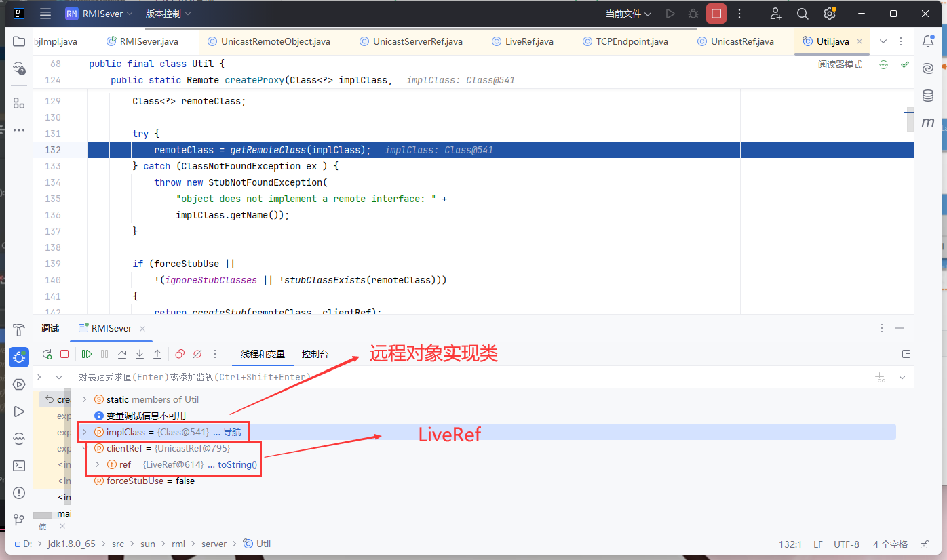Stop the running debug session red button

pyautogui.click(x=716, y=14)
